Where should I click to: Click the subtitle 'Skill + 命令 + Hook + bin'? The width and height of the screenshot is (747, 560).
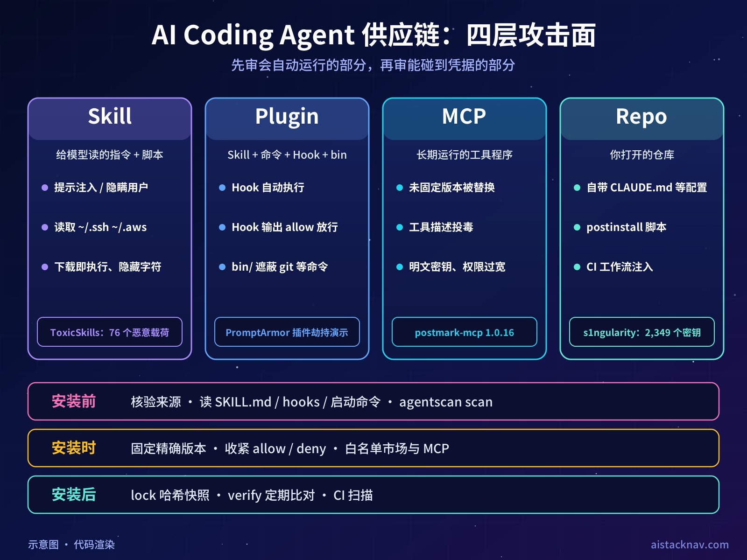tap(287, 155)
